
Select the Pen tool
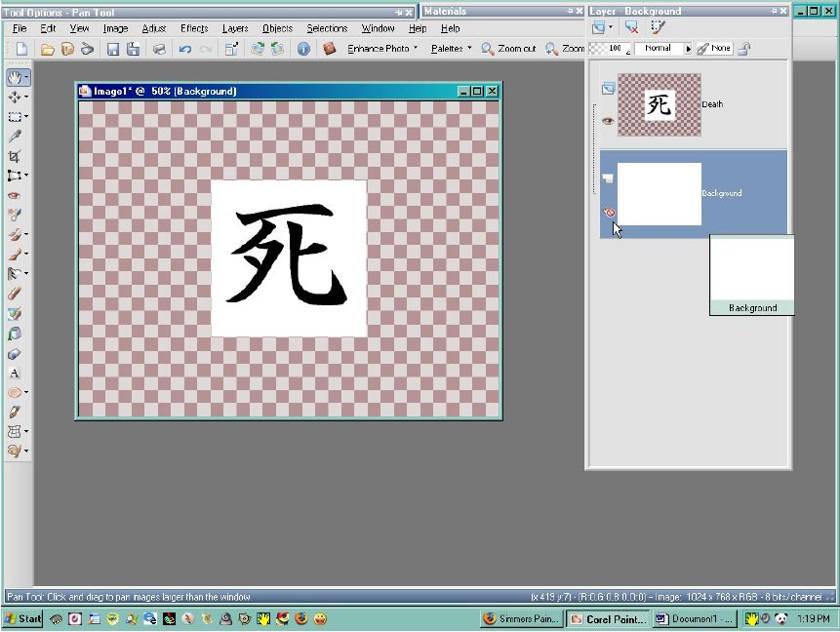[x=15, y=412]
